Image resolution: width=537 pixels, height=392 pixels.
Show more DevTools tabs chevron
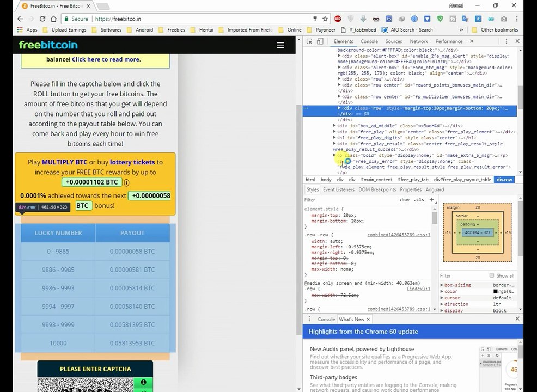coord(472,41)
